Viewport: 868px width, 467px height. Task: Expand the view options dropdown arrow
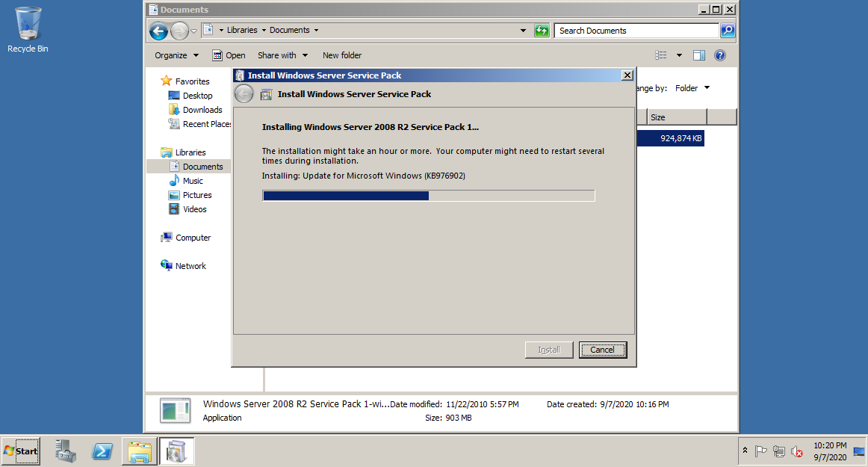click(x=679, y=55)
